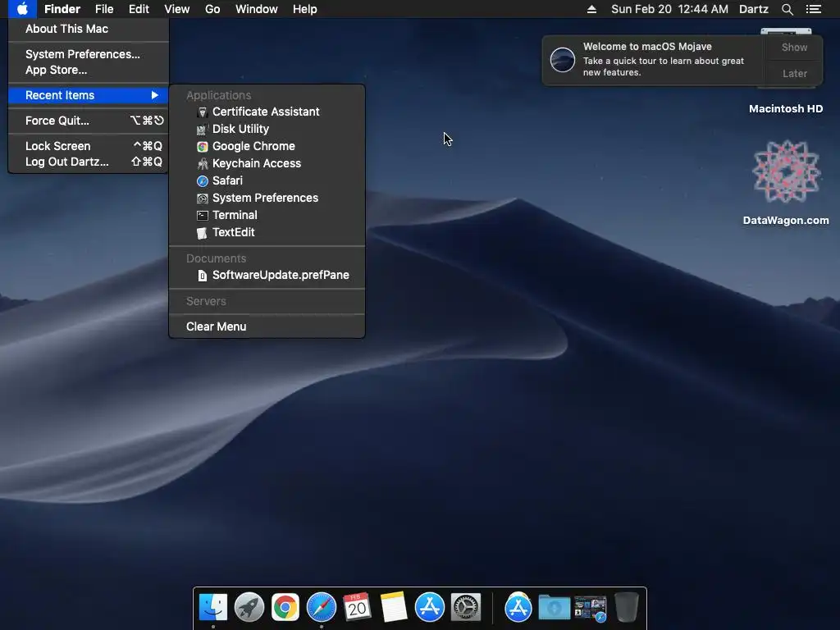
Task: Click Later on Mojave welcome notification
Action: tap(794, 73)
